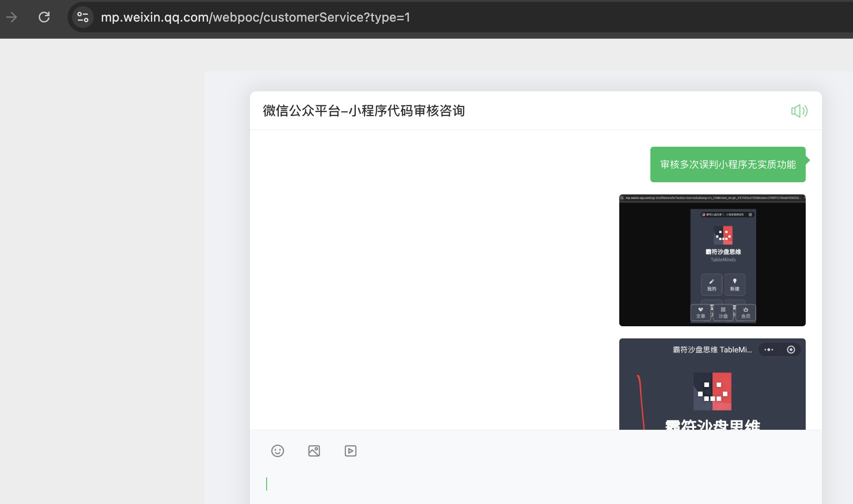Viewport: 853px width, 504px height.
Task: Click the send video icon
Action: pos(350,451)
